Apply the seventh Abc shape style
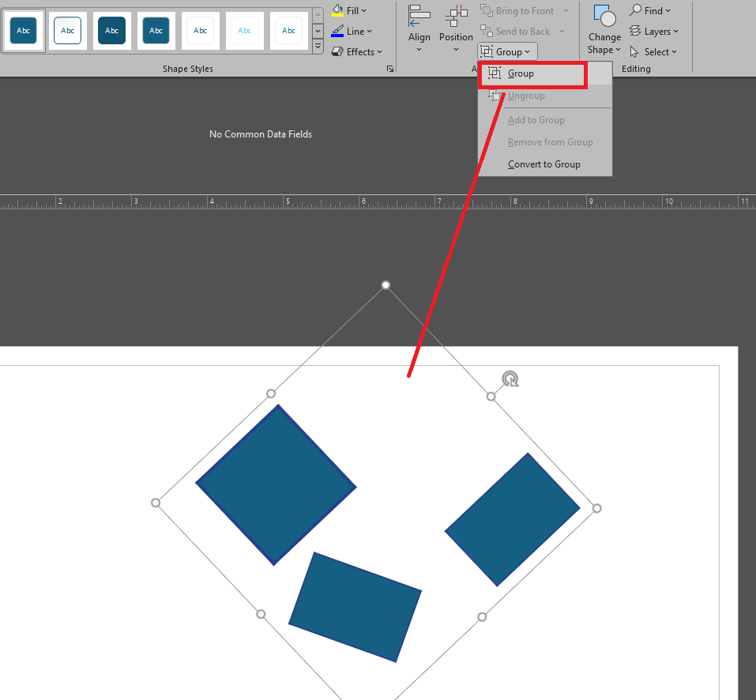The image size is (756, 700). 289,30
